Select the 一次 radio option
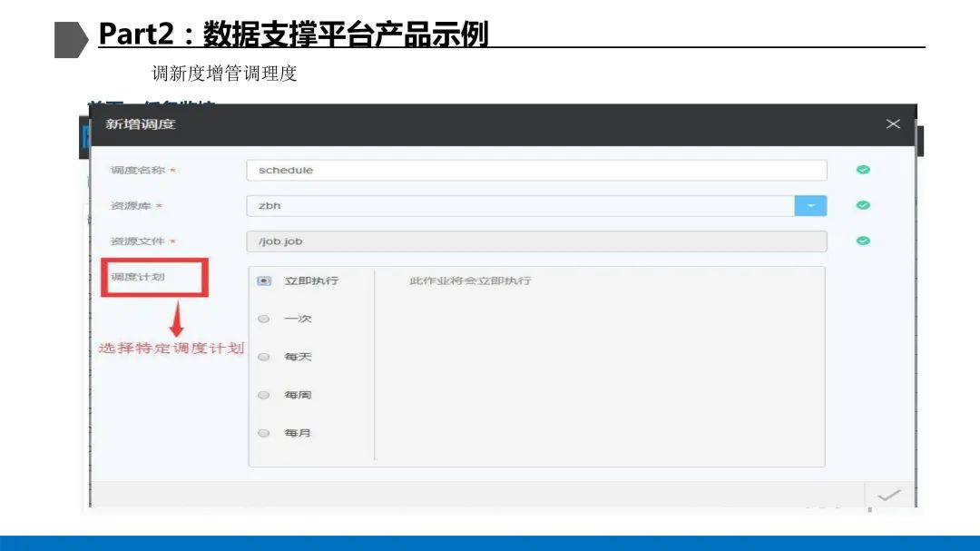This screenshot has height=551, width=980. pos(264,319)
